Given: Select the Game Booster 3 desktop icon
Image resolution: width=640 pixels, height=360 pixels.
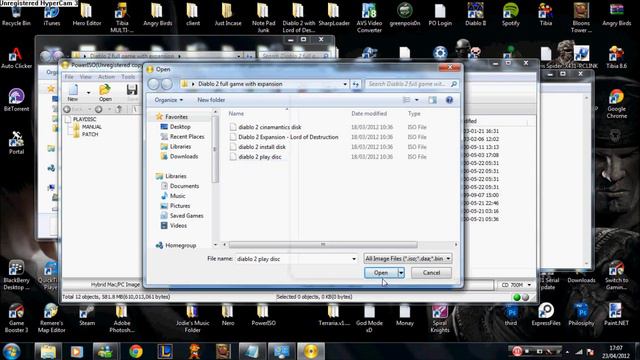Looking at the screenshot, I should (16, 318).
